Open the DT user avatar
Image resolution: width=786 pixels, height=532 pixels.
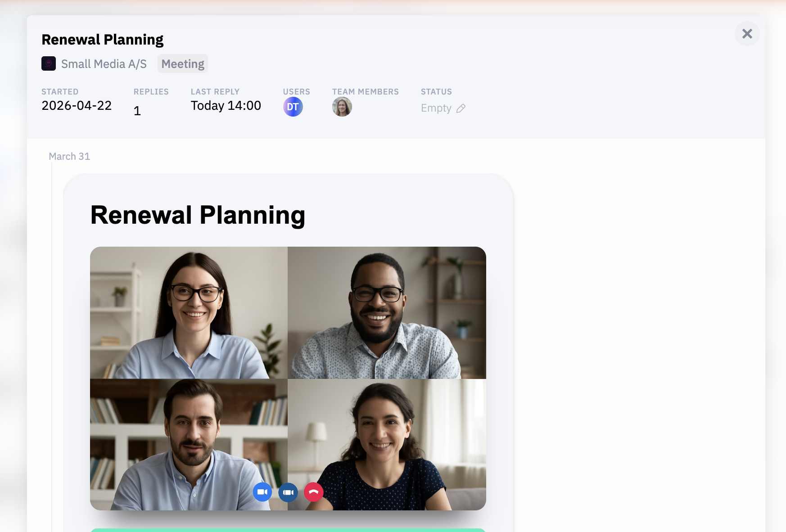tap(293, 107)
